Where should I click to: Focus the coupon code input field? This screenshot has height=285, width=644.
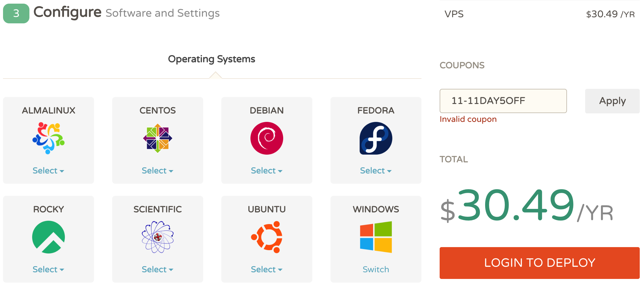503,101
